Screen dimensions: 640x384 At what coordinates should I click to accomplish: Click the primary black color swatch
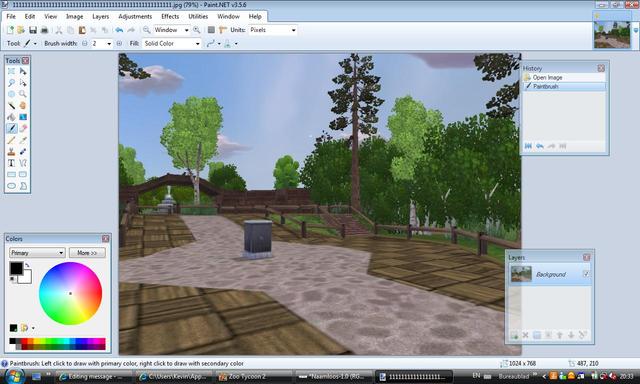(x=16, y=268)
